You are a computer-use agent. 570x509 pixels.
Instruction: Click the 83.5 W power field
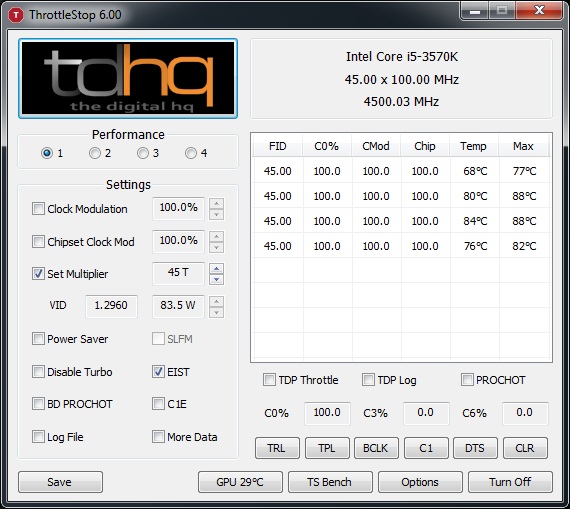tap(178, 306)
